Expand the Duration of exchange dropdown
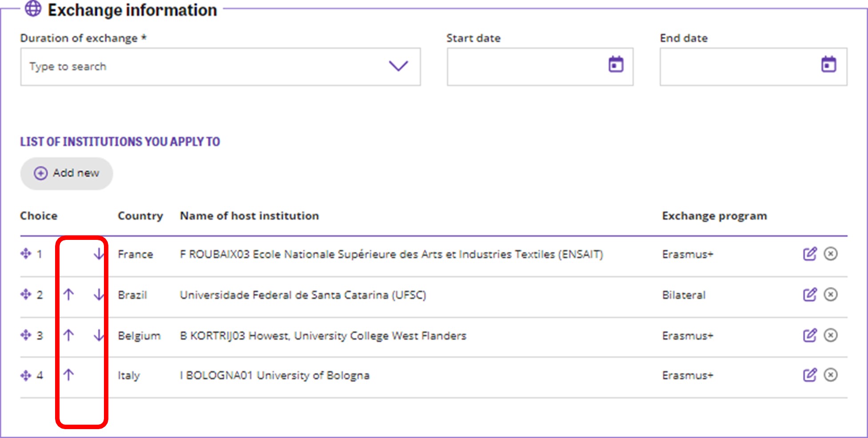 398,66
